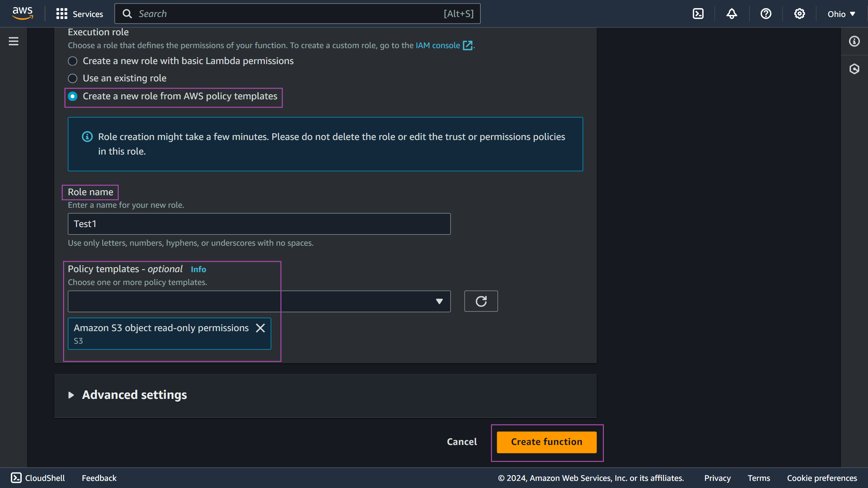Open the settings gear in the header
The height and width of the screenshot is (488, 868).
800,14
